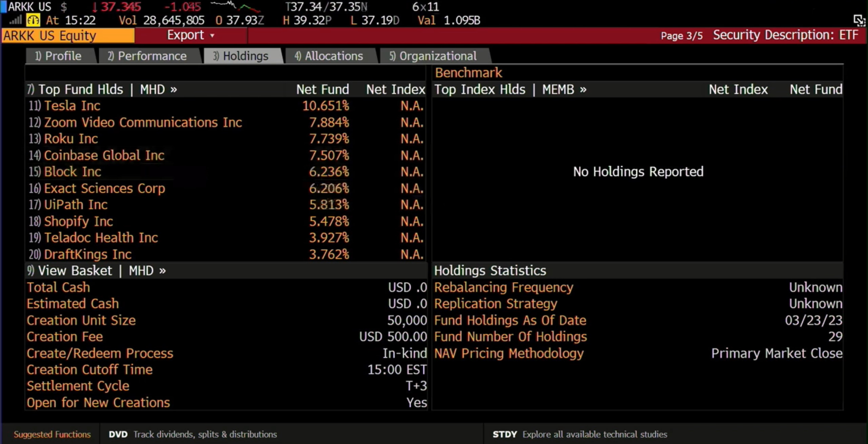Switch to the Profile tab
This screenshot has height=444, width=868.
coord(58,56)
